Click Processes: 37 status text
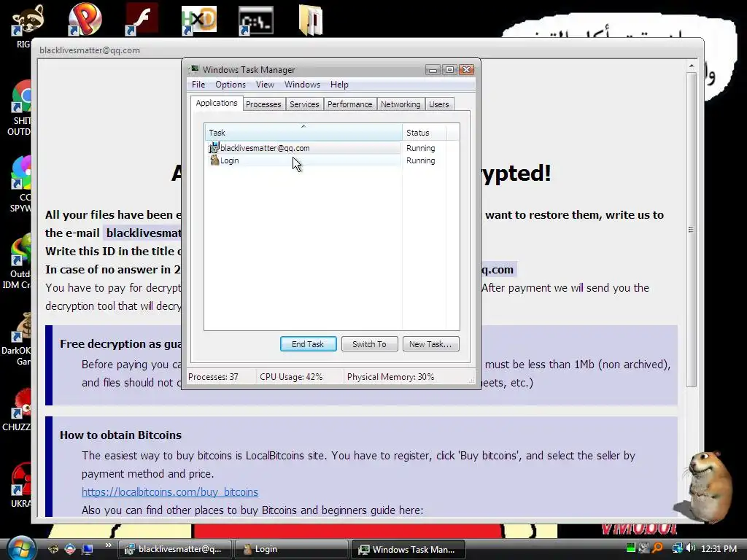The height and width of the screenshot is (560, 747). coord(213,377)
